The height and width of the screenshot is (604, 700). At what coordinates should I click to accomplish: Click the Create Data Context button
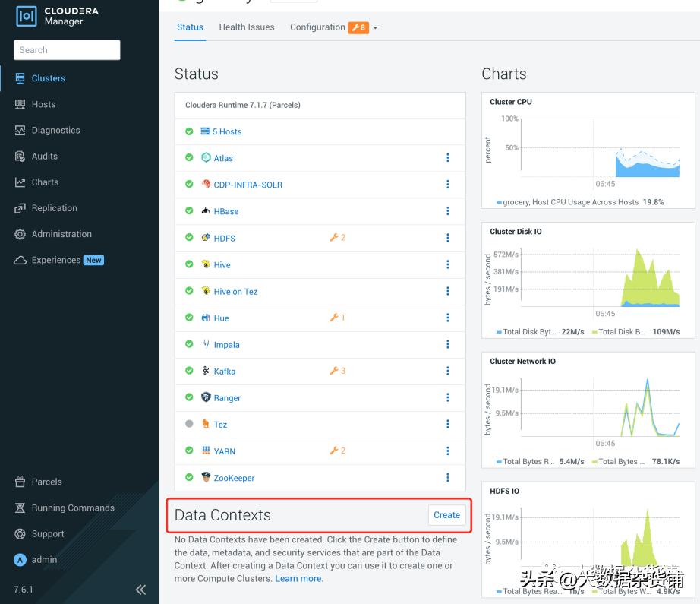(446, 515)
